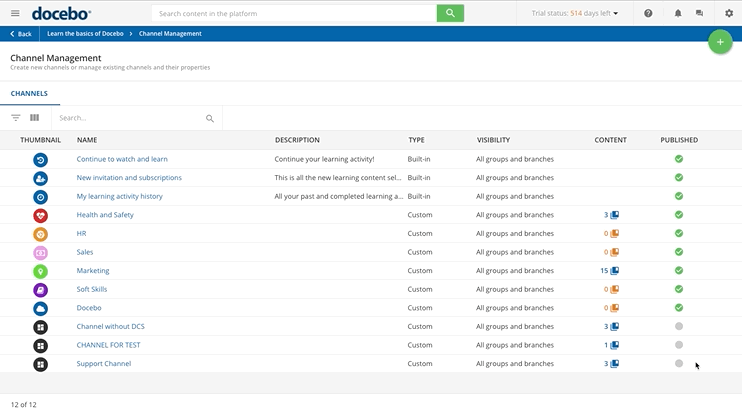Expand the Trial status dropdown
This screenshot has width=742, height=415.
coord(574,13)
